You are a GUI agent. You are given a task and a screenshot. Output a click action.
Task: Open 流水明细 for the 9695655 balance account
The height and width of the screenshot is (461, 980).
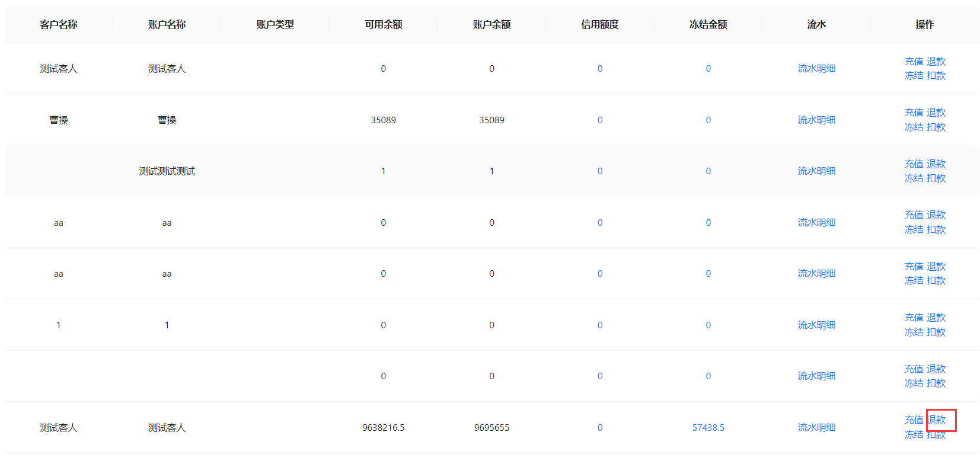click(816, 428)
